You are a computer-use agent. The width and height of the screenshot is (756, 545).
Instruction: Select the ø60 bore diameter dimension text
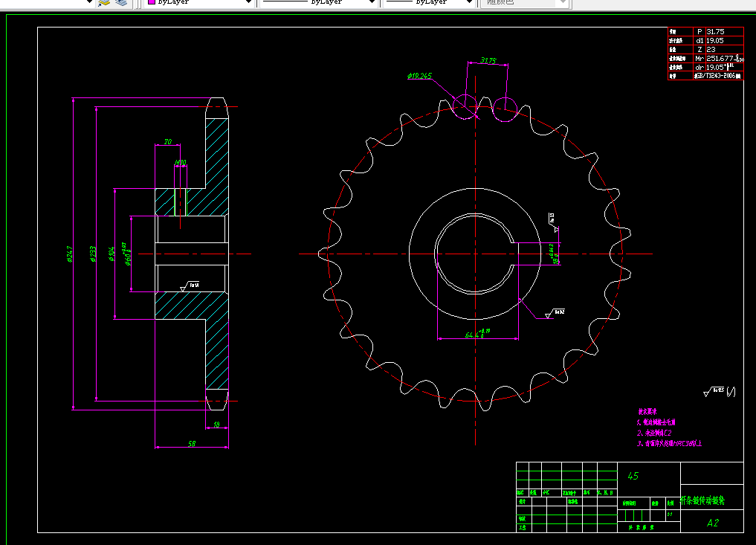pyautogui.click(x=127, y=254)
